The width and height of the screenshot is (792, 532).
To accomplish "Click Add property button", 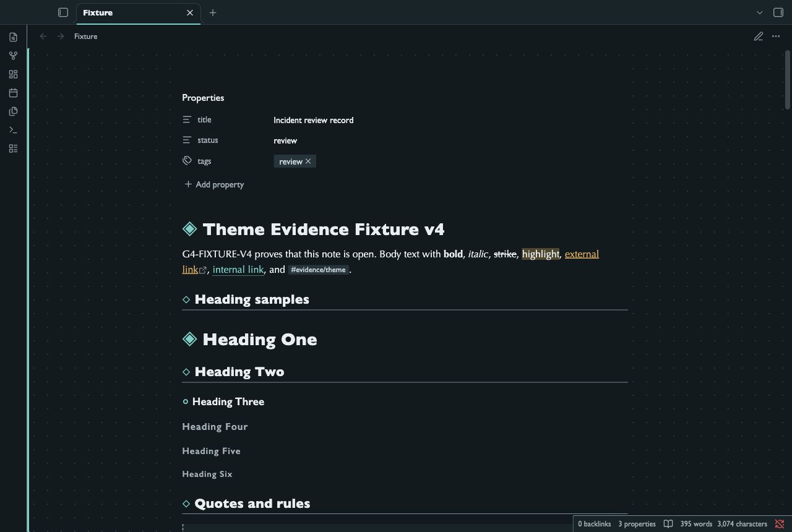I will click(214, 184).
